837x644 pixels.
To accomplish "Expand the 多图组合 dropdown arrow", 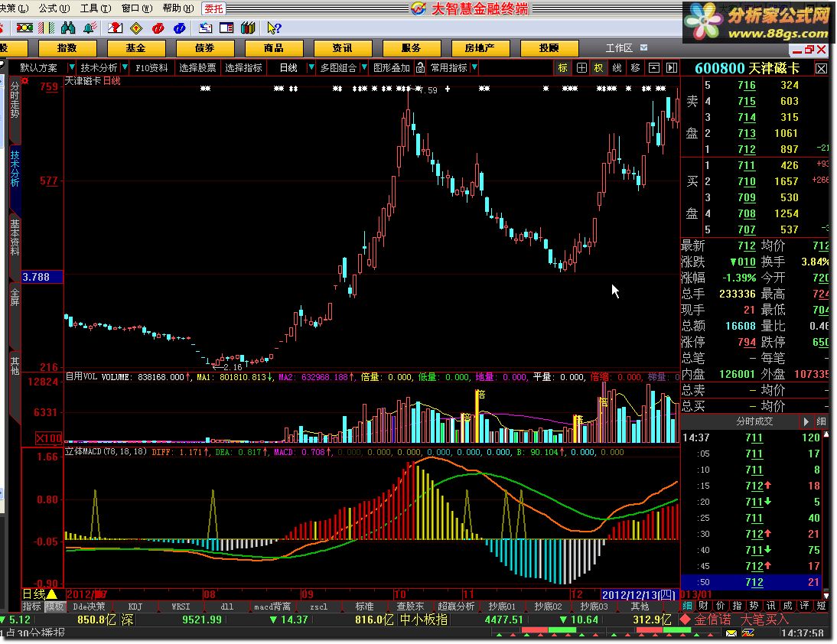I will tap(364, 68).
